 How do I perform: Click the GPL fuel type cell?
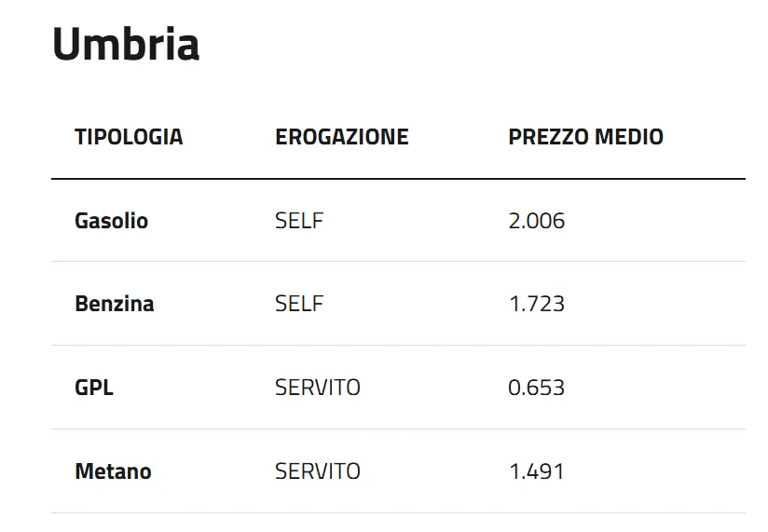pyautogui.click(x=94, y=388)
